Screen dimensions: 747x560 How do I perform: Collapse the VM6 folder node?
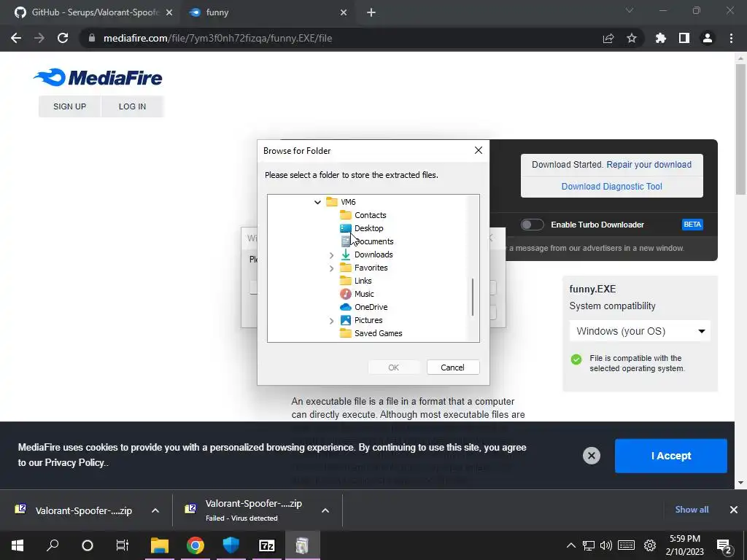318,202
